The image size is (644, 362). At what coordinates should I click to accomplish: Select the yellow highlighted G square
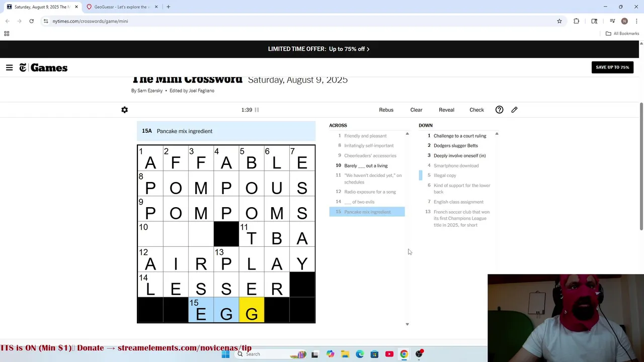point(252,310)
